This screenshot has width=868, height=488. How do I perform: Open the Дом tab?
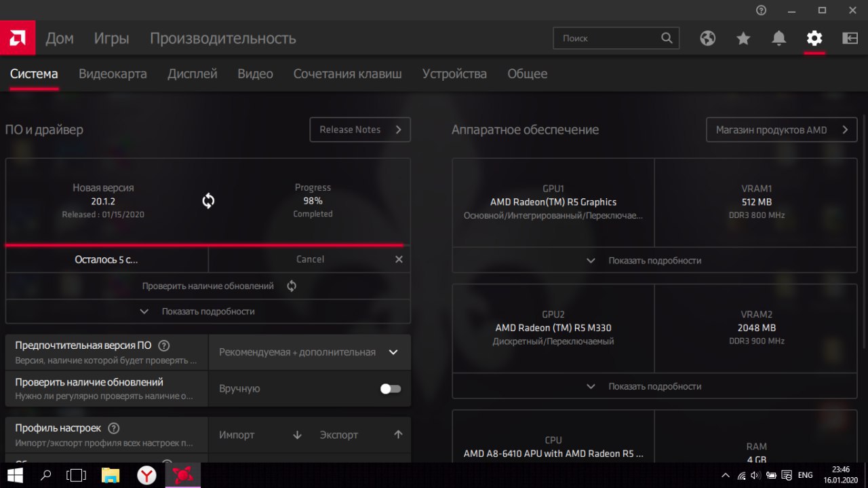[x=60, y=38]
